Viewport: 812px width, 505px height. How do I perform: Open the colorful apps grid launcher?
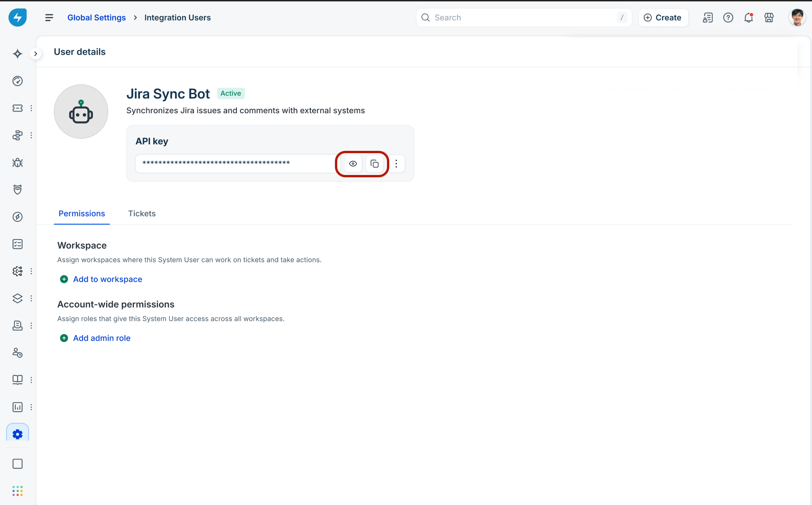coord(18,491)
